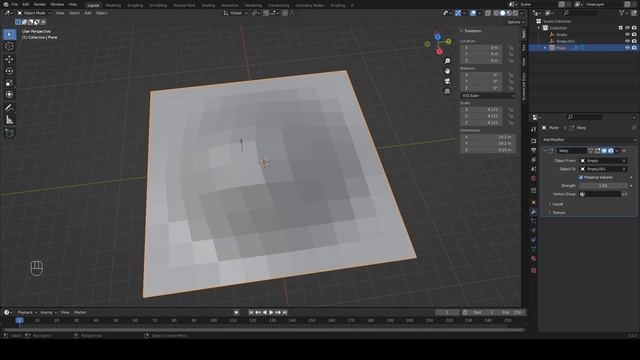The image size is (640, 360).
Task: Open Modifier properties wrench tab
Action: tap(533, 211)
